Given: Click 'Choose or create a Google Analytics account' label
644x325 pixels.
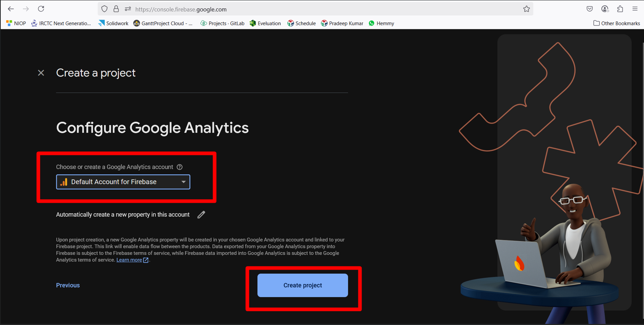Looking at the screenshot, I should tap(114, 167).
